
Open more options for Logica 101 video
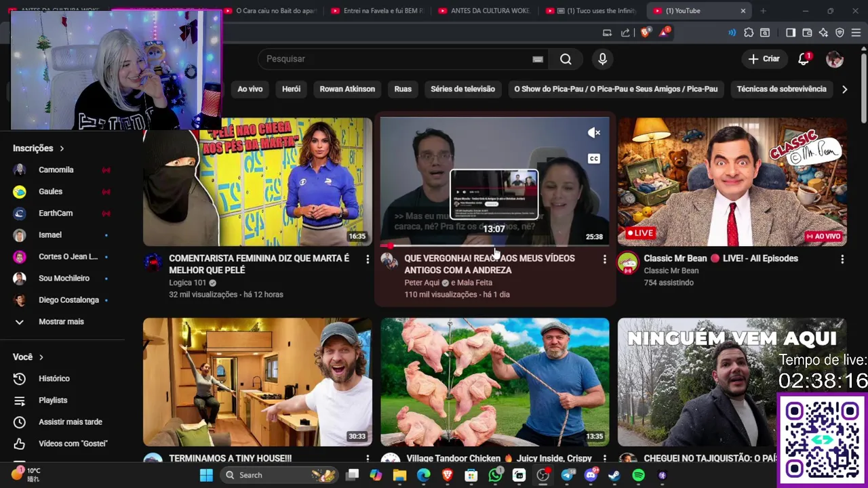tap(368, 259)
